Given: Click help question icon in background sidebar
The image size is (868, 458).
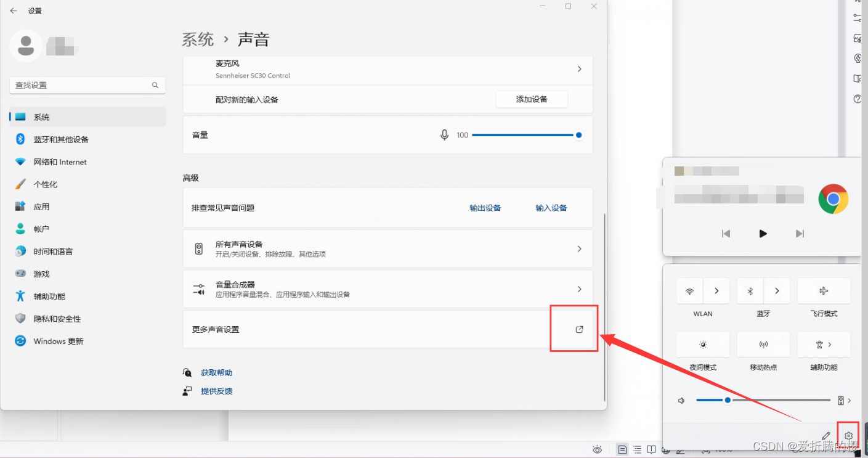Looking at the screenshot, I should tap(857, 99).
